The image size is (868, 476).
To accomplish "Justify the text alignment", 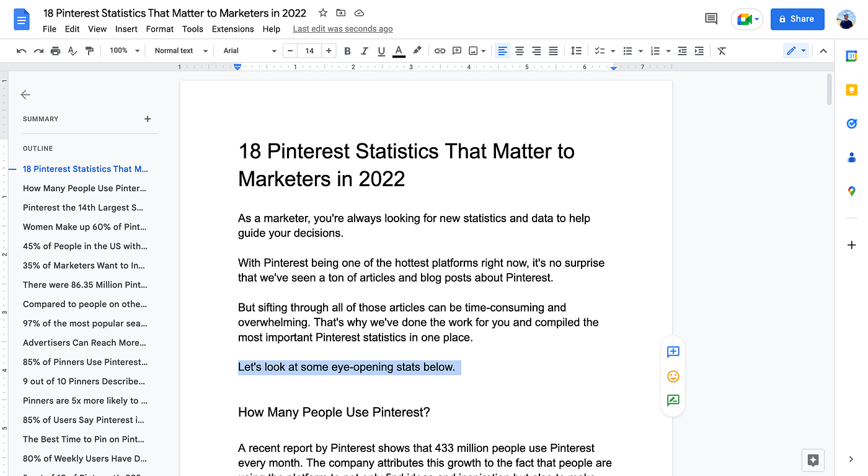I will click(x=553, y=51).
